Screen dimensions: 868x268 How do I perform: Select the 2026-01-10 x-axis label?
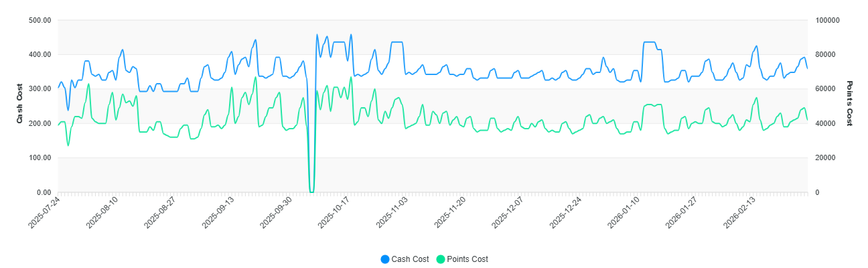[x=625, y=212]
